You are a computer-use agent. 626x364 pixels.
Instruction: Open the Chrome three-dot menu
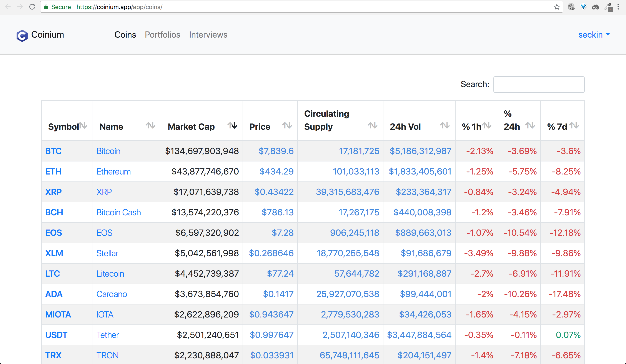pyautogui.click(x=618, y=7)
